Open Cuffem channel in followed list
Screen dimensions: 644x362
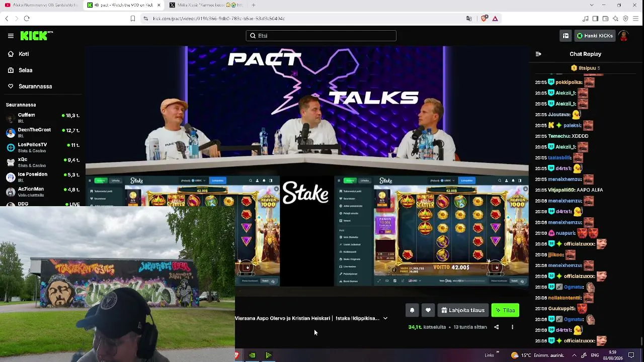(43, 118)
